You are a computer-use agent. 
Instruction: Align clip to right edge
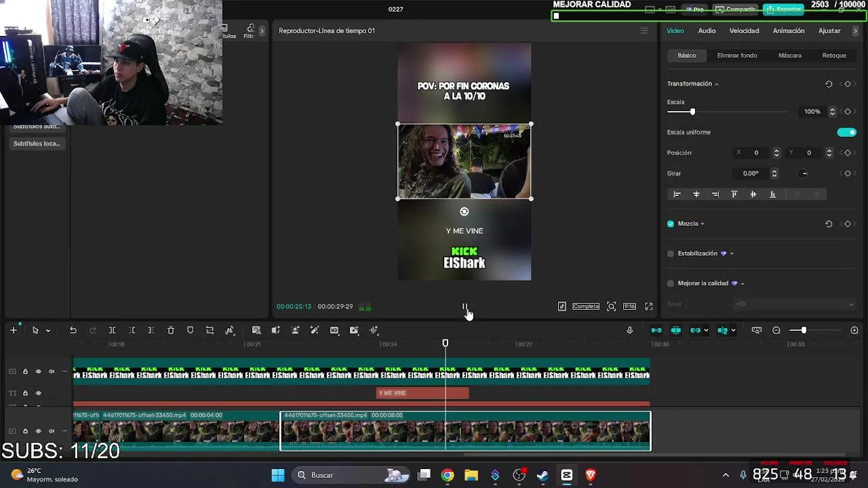(x=715, y=195)
